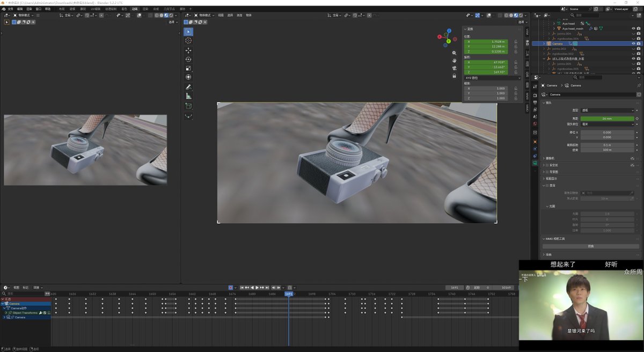
Task: Activate the Move tool
Action: click(x=188, y=50)
